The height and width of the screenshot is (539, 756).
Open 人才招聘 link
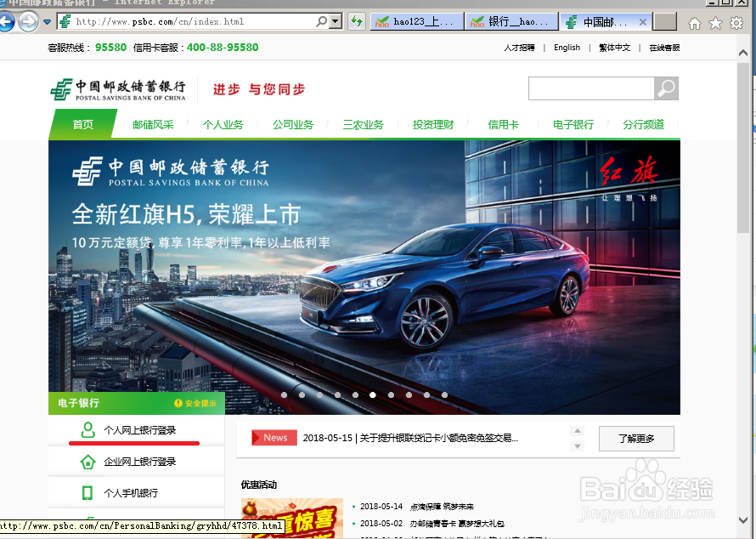point(519,48)
